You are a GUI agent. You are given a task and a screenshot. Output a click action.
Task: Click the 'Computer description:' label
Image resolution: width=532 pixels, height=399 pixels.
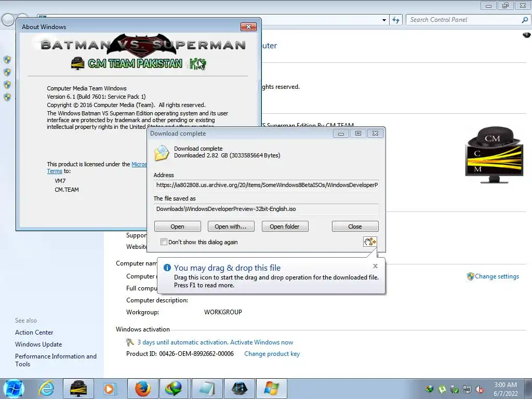[157, 300]
